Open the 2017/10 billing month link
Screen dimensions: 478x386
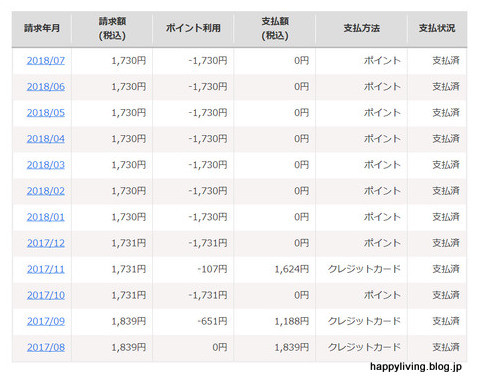coord(46,295)
